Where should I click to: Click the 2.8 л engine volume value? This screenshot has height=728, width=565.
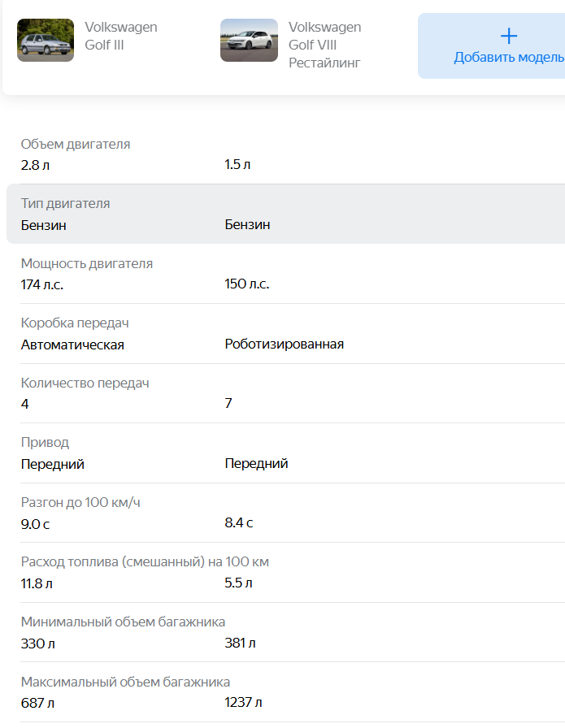tap(36, 165)
